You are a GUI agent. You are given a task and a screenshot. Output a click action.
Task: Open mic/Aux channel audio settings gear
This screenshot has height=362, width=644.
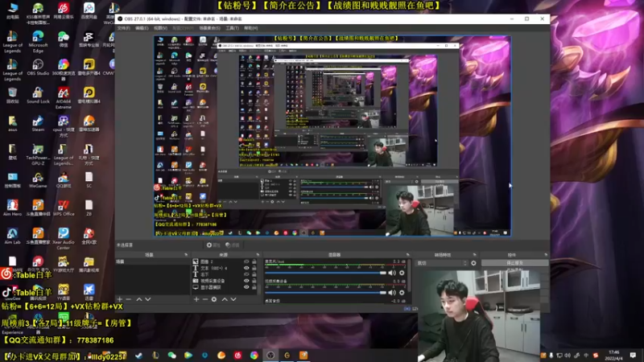[402, 273]
